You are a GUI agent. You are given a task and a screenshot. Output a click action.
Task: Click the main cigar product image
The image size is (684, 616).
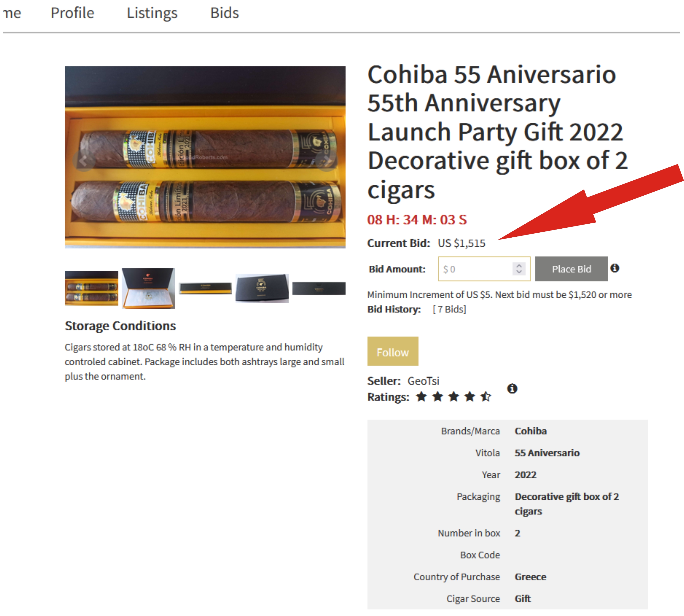point(205,157)
